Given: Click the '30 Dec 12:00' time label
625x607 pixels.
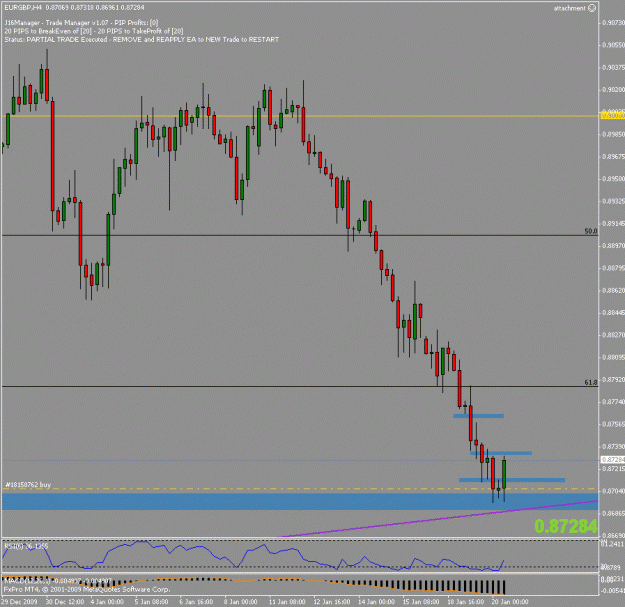Looking at the screenshot, I should coord(65,601).
